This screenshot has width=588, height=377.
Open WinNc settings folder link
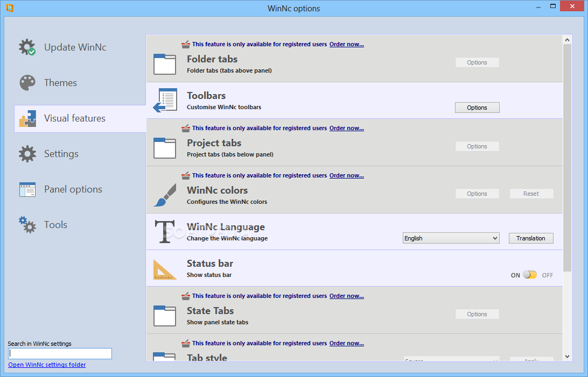47,365
